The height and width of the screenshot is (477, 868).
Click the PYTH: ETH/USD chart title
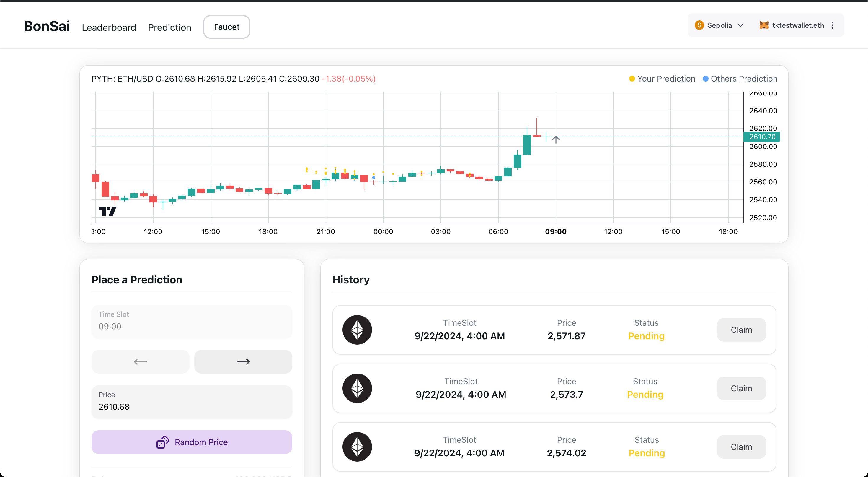coord(122,79)
